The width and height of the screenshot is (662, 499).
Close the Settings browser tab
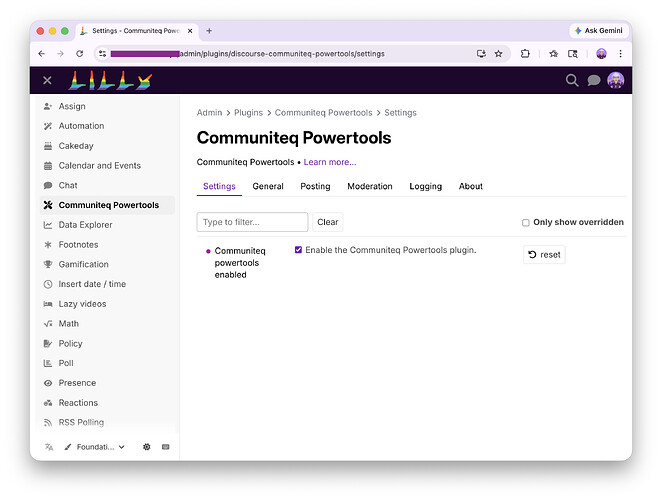coord(190,31)
